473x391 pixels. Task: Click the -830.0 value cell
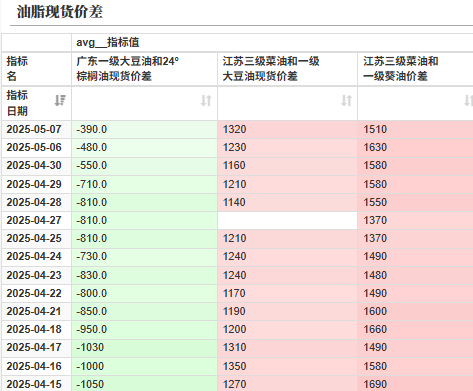(x=144, y=275)
